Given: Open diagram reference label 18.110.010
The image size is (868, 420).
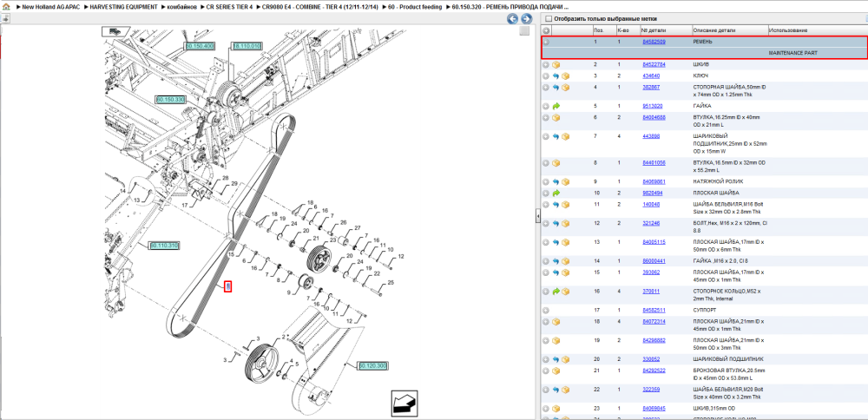Looking at the screenshot, I should point(247,47).
